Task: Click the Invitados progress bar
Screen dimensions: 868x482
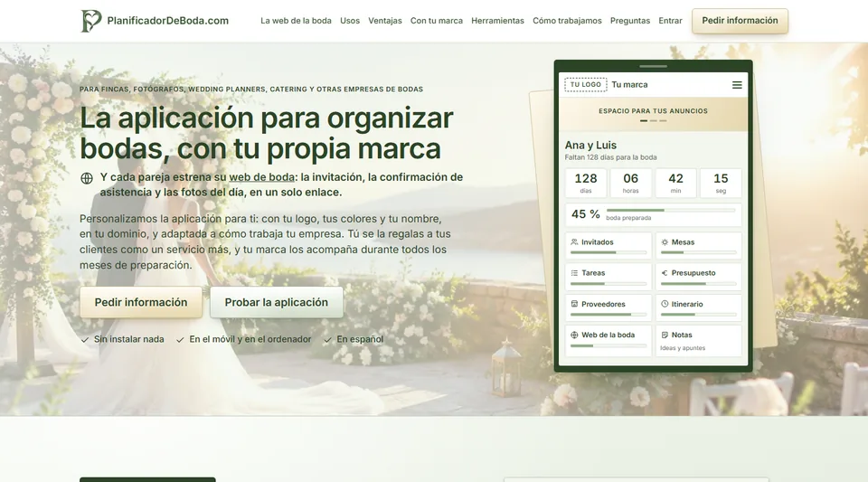Action: pos(609,252)
